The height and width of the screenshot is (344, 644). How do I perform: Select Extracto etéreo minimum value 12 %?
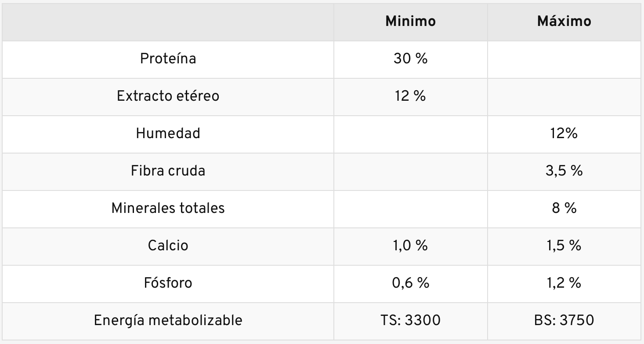(410, 96)
